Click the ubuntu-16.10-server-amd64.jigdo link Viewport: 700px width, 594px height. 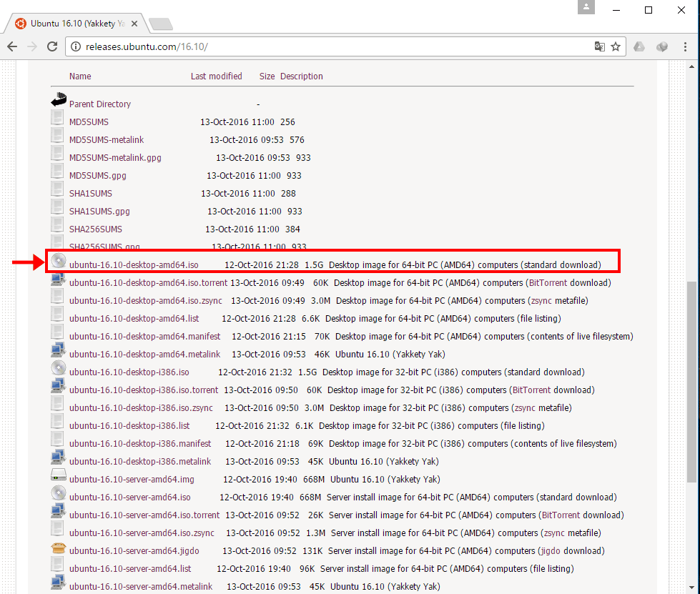click(134, 550)
